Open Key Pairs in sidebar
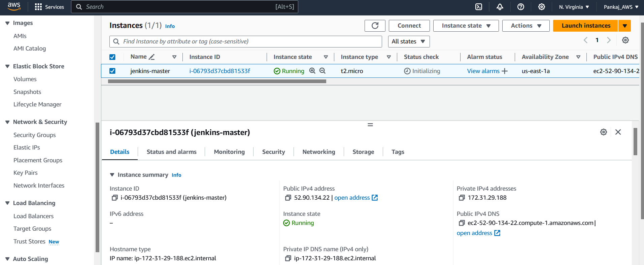The image size is (644, 265). pos(26,173)
